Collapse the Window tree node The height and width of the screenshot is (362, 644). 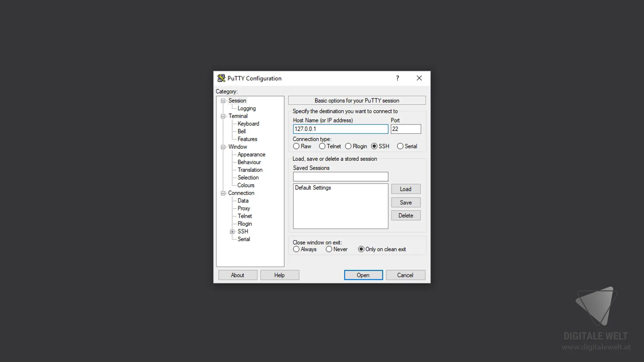point(223,147)
